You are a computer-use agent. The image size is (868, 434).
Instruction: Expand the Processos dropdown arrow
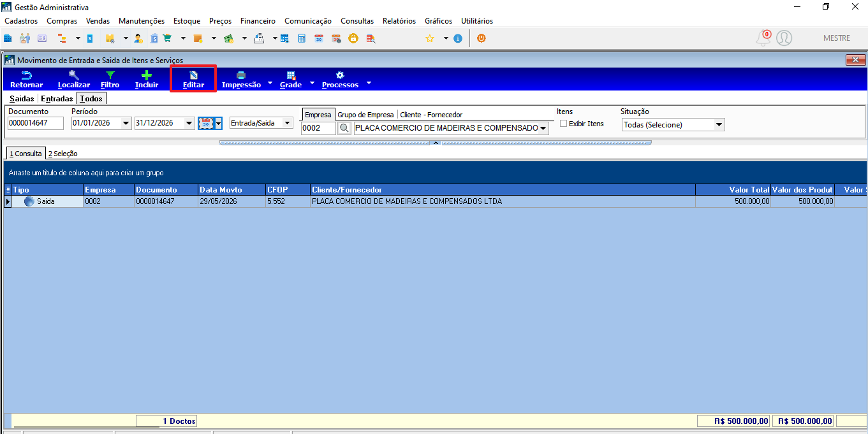pyautogui.click(x=369, y=83)
